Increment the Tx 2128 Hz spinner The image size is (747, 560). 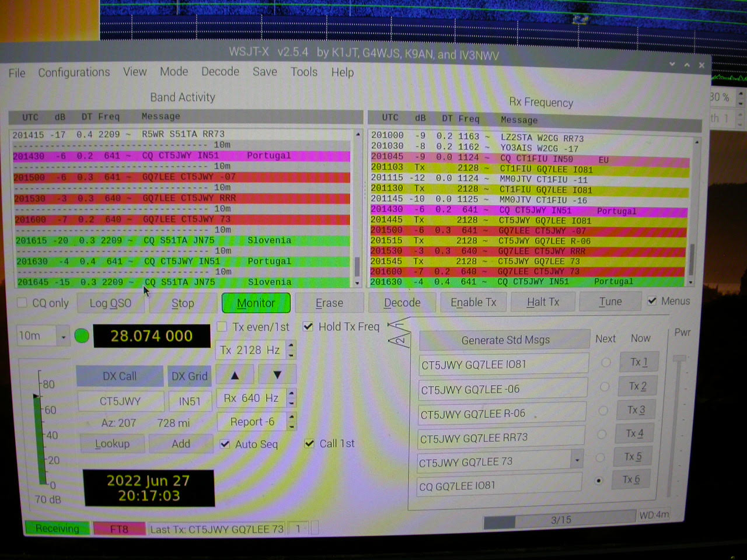click(x=292, y=345)
